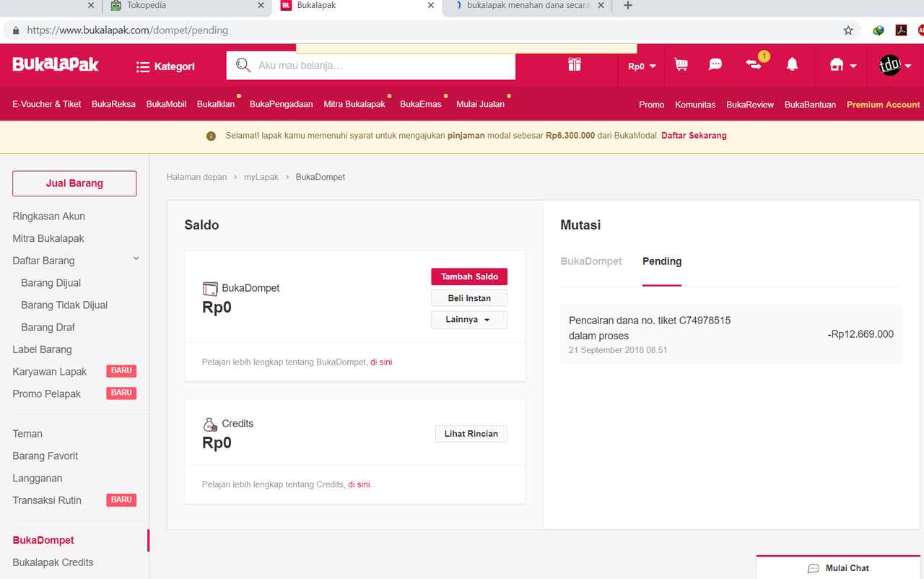This screenshot has width=924, height=579.
Task: Open a new browser tab
Action: click(627, 6)
